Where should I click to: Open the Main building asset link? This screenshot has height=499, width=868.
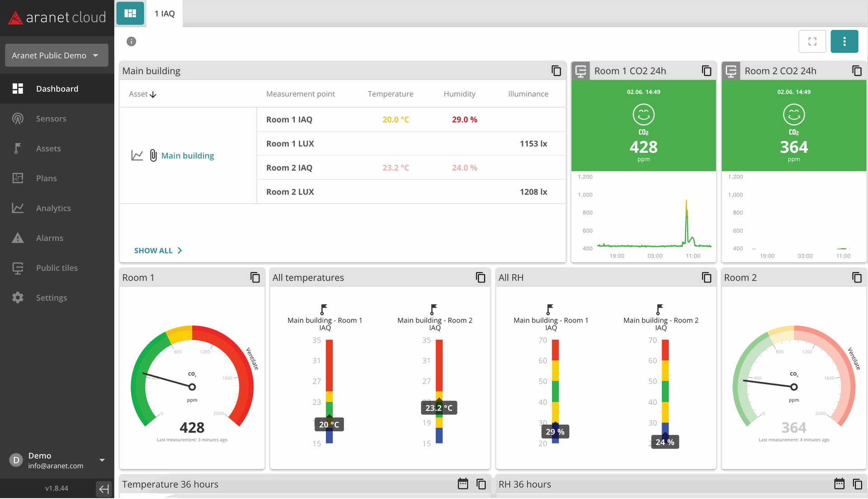(x=188, y=156)
